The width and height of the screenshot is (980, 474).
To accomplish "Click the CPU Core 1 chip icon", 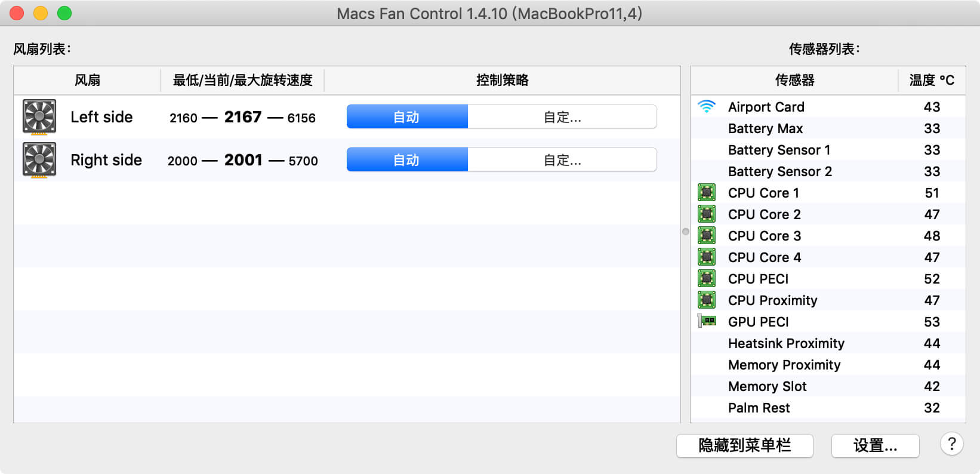I will [x=707, y=193].
